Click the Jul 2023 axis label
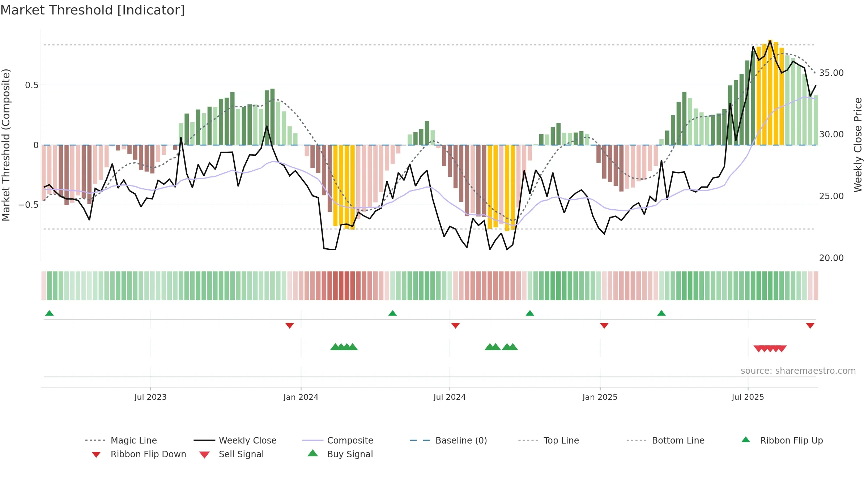This screenshot has width=868, height=488. (x=150, y=397)
